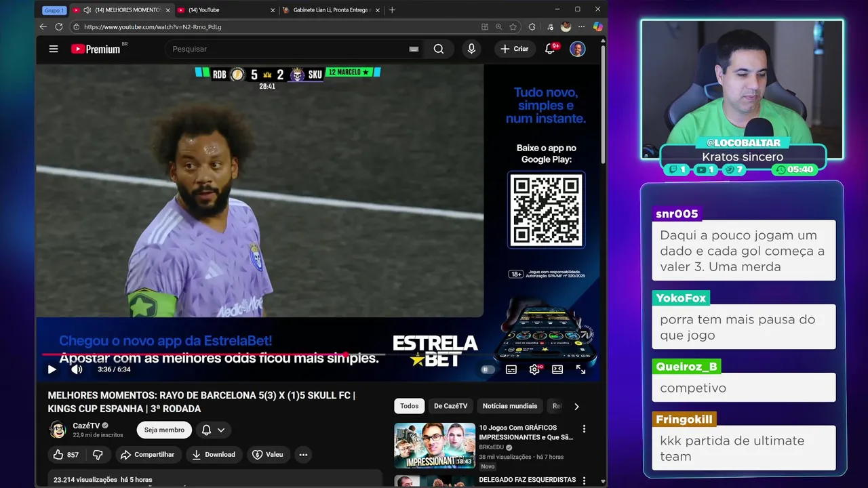The width and height of the screenshot is (868, 488).
Task: Open on-screen keyboard icon in search box
Action: 414,49
